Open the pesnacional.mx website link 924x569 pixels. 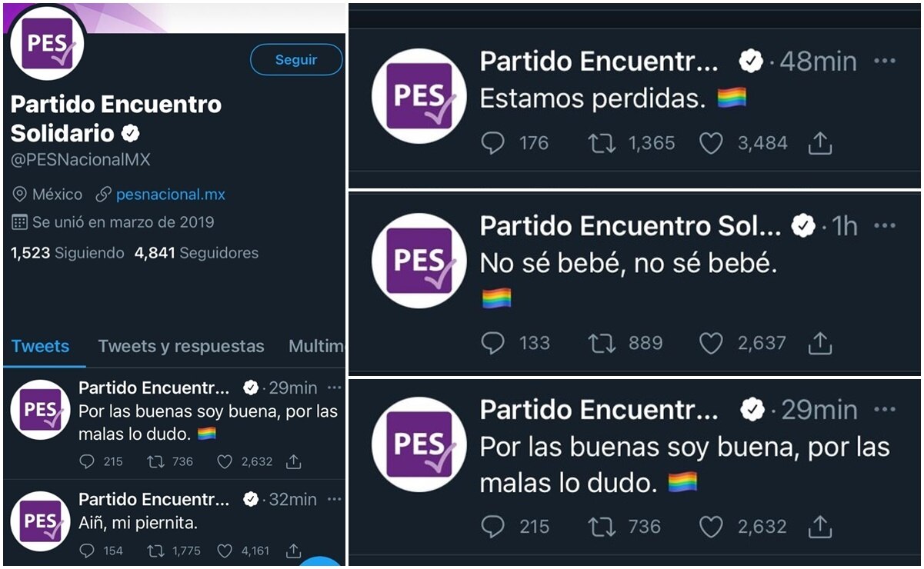click(x=170, y=195)
